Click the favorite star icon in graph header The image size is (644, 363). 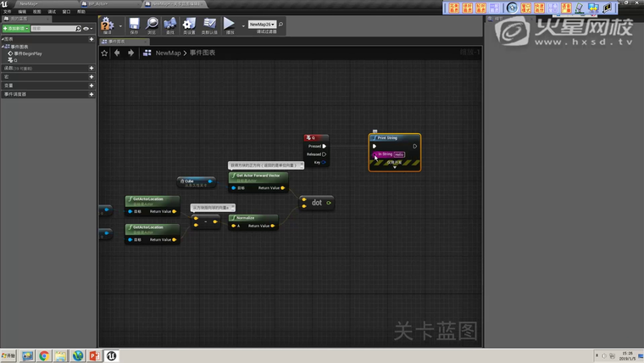point(105,53)
